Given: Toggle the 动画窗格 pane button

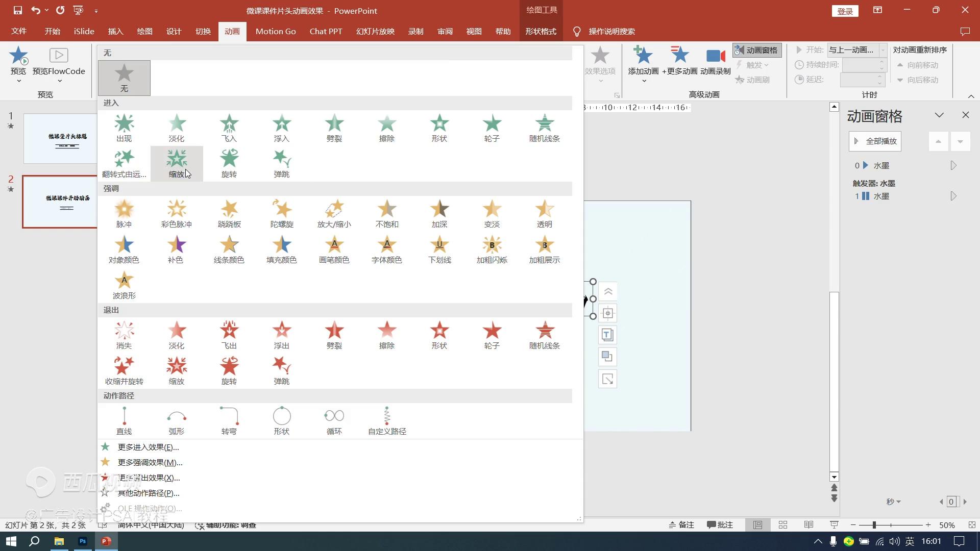Looking at the screenshot, I should (x=757, y=50).
